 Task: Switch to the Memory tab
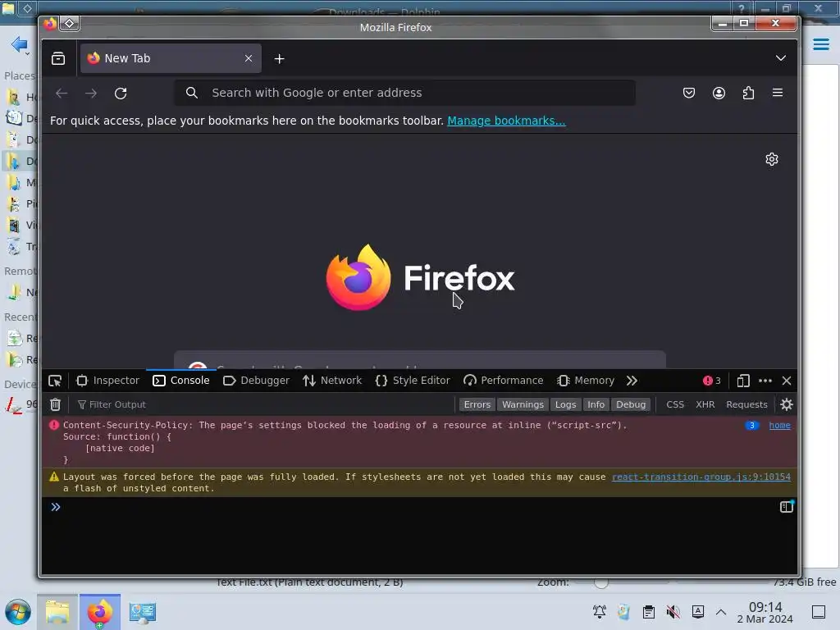tap(586, 381)
